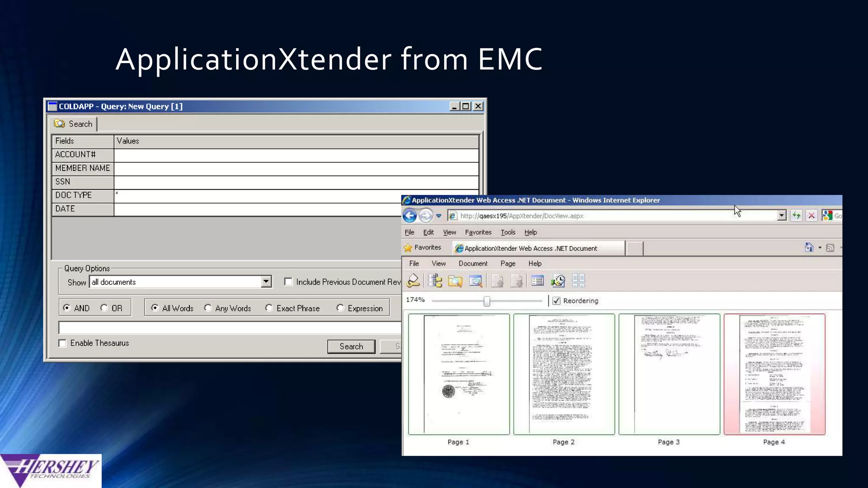
Task: Click the DATE value field
Action: [258, 209]
